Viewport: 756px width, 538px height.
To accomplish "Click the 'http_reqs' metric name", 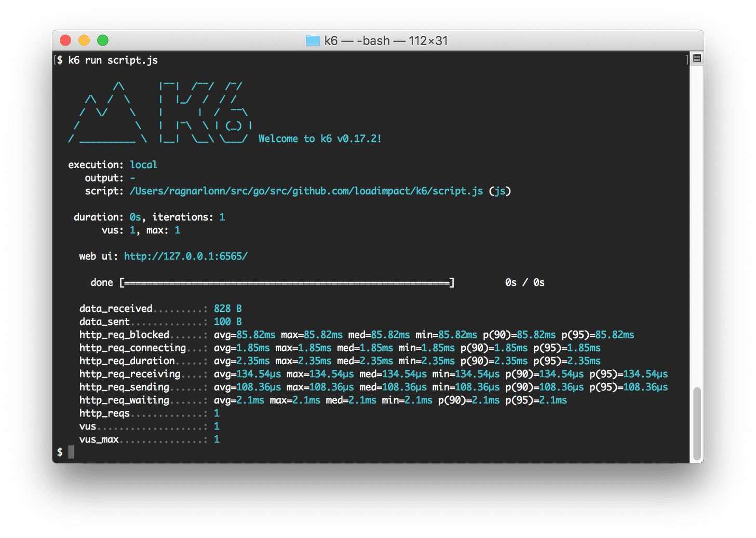I will [x=104, y=413].
